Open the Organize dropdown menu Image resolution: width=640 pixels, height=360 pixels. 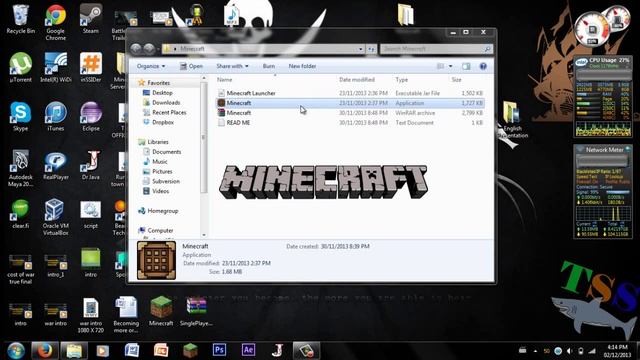click(x=151, y=66)
